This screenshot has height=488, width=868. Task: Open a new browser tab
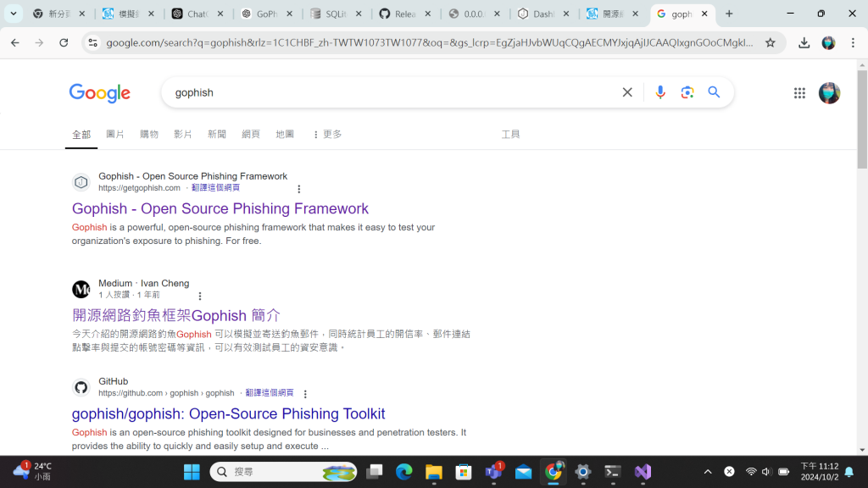click(x=729, y=14)
